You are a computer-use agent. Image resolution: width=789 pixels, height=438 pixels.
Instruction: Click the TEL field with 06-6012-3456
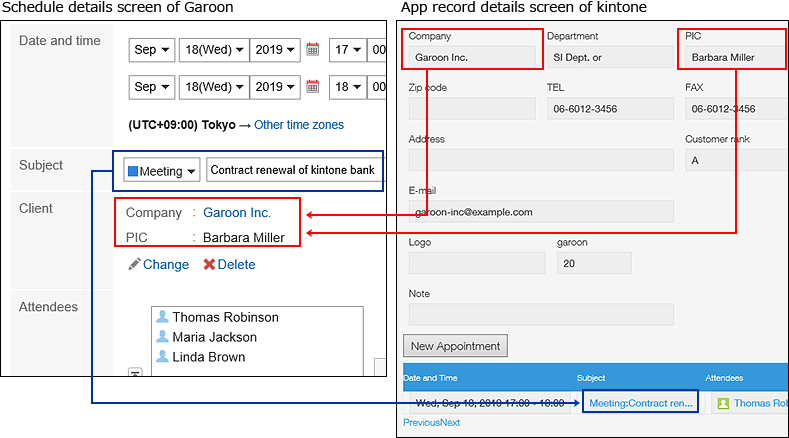[610, 109]
